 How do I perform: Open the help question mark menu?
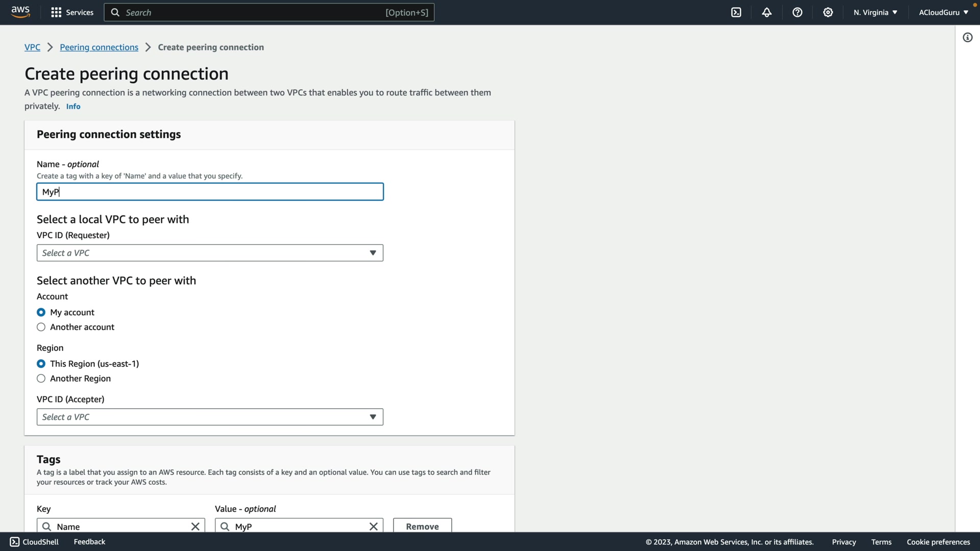point(797,12)
